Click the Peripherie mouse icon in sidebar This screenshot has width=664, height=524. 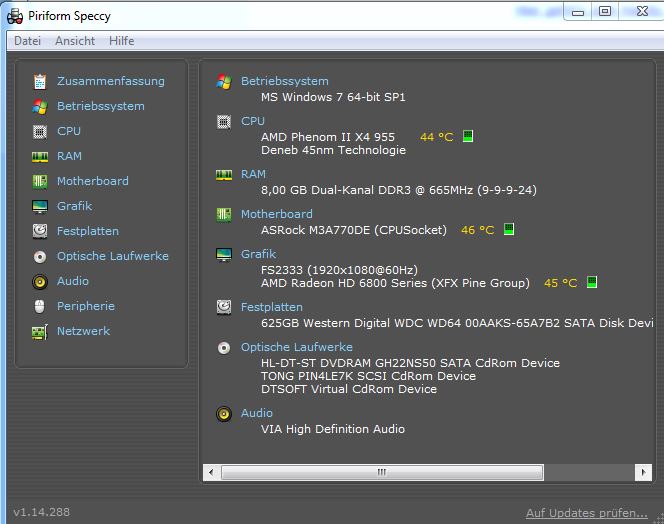point(39,306)
